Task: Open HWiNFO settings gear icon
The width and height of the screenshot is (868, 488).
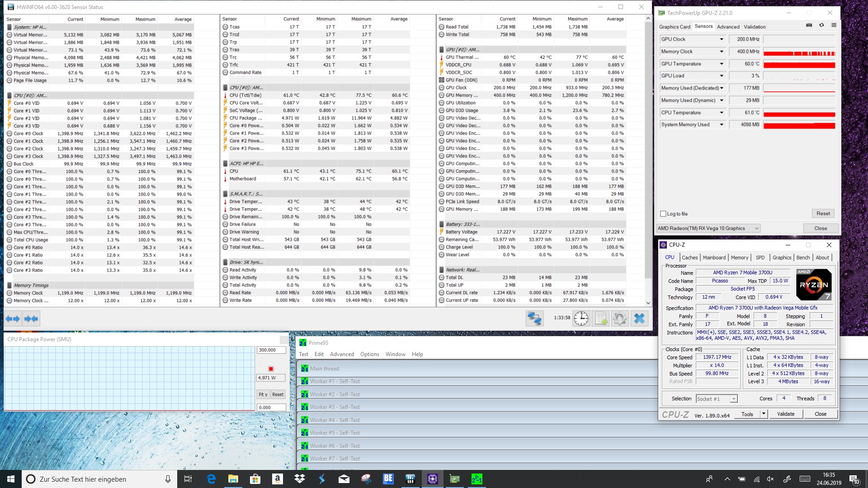Action: (620, 319)
